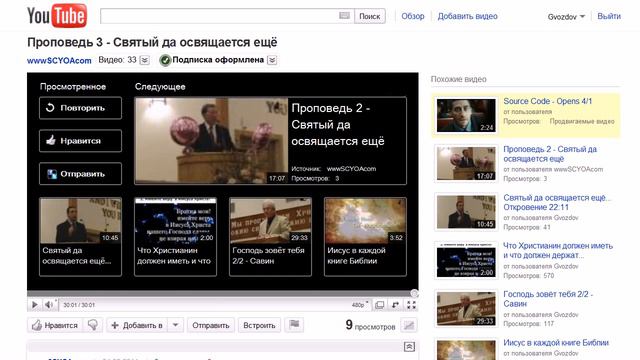Click Отправить button below player
Screen dimensions: 640x360
pyautogui.click(x=211, y=325)
